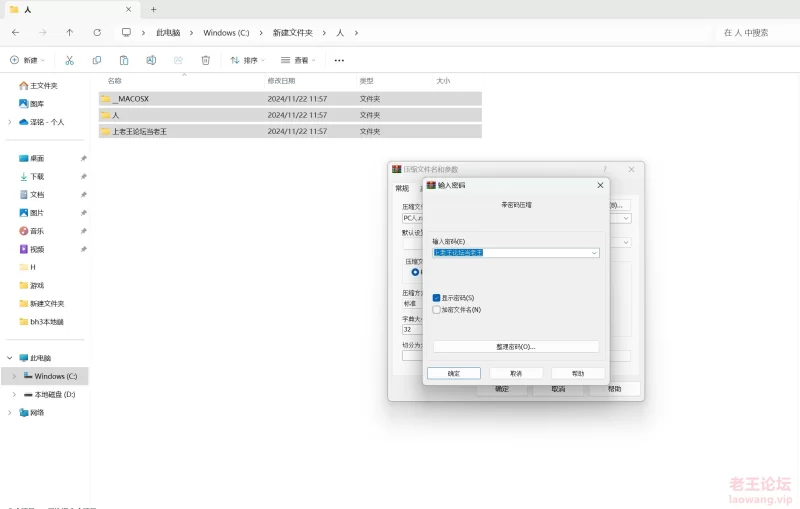
Task: Open the three-dots more options menu
Action: (x=339, y=60)
